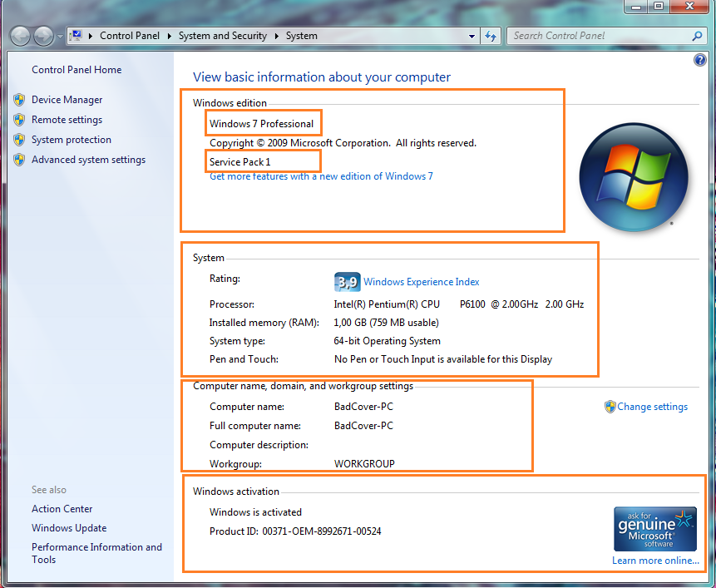
Task: Open Windows Update from the See also section
Action: click(x=69, y=527)
